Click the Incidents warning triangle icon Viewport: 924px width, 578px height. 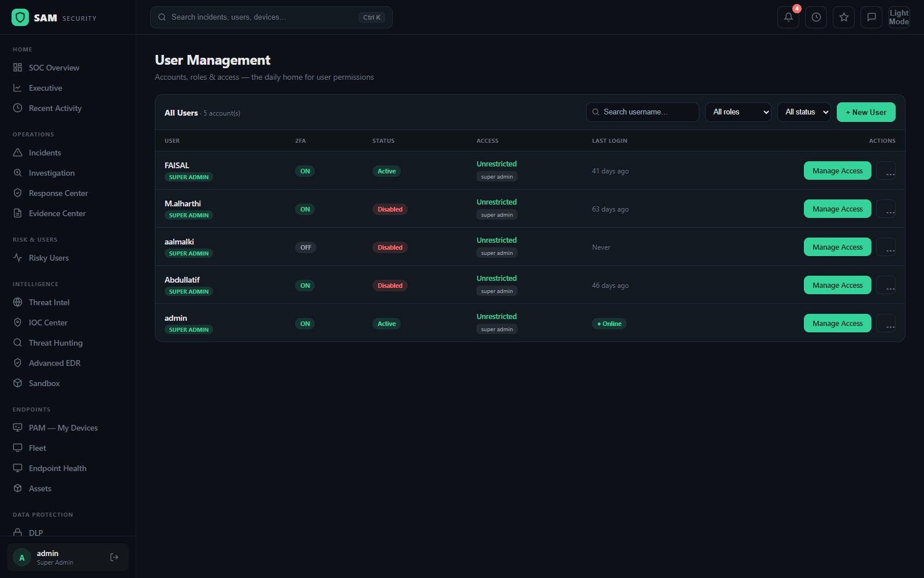[x=17, y=153]
